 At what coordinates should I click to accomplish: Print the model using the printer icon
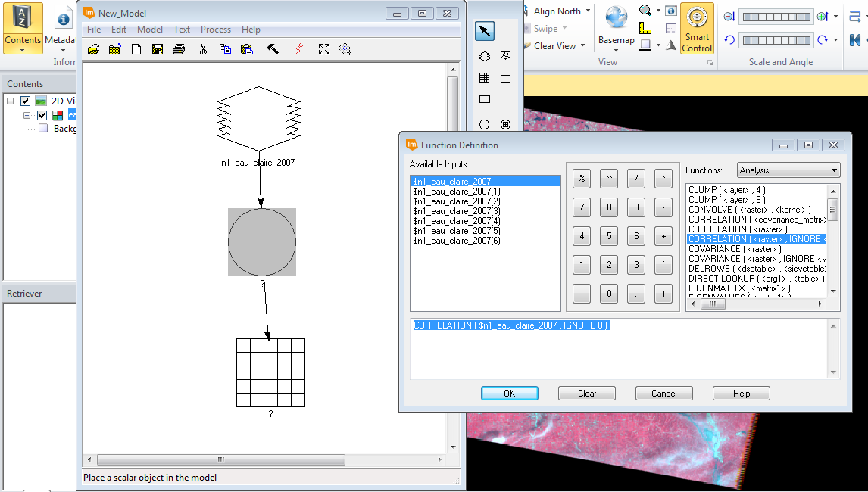[178, 49]
